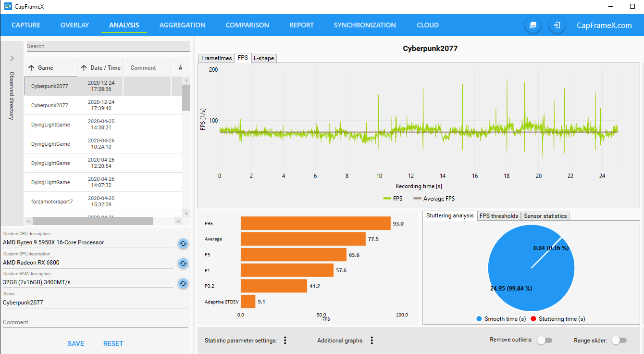Expand the Observed directory side panel
This screenshot has height=354, width=644.
(12, 58)
